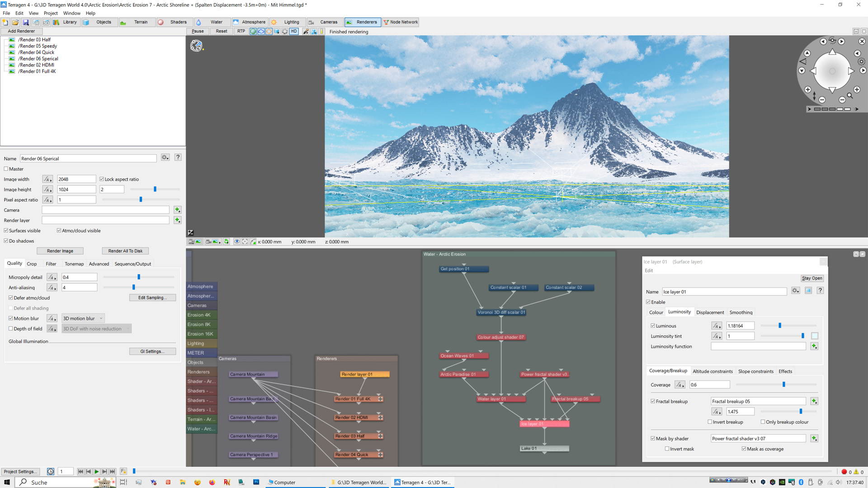Click the Water tab in the toolbar
Screen dimensions: 868x488
(x=217, y=22)
